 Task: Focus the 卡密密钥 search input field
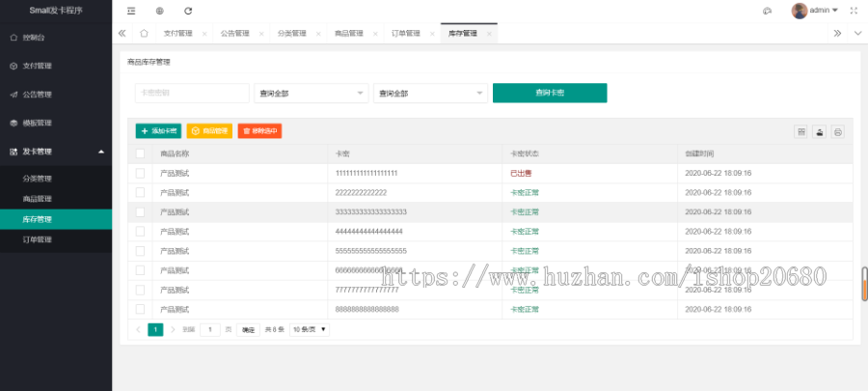pos(192,93)
